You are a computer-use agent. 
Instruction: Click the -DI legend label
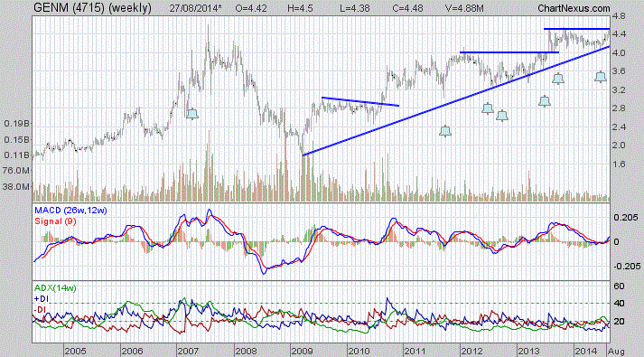[x=40, y=309]
